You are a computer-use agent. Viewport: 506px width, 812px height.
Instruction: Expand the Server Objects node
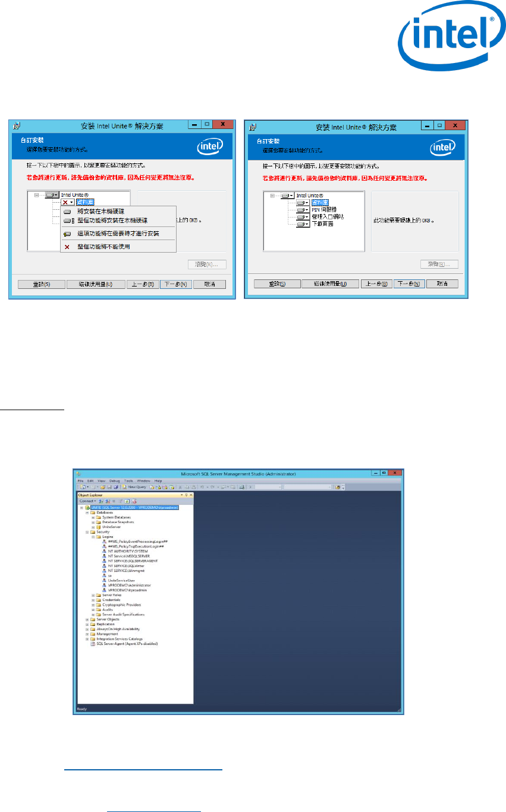tap(87, 619)
